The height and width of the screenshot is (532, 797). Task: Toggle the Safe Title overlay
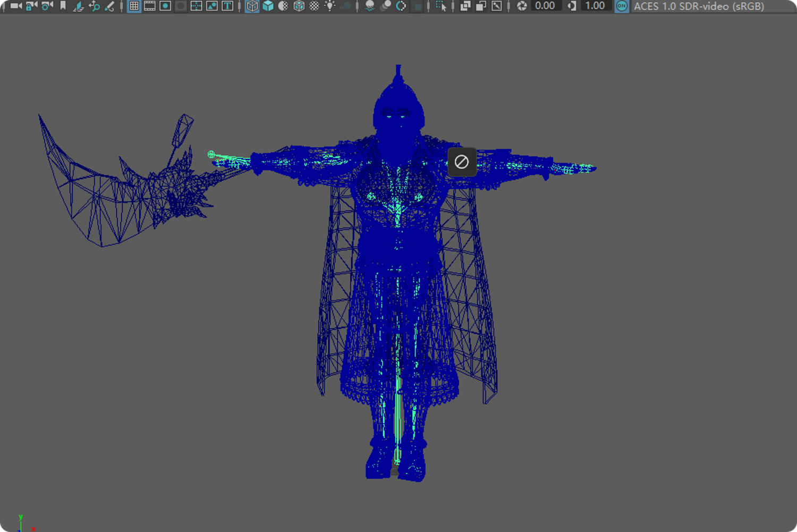click(x=227, y=6)
